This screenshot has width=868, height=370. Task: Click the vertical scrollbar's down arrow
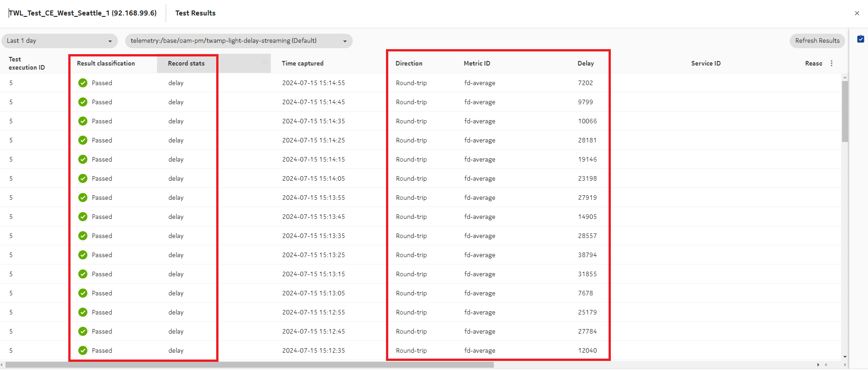pyautogui.click(x=845, y=357)
